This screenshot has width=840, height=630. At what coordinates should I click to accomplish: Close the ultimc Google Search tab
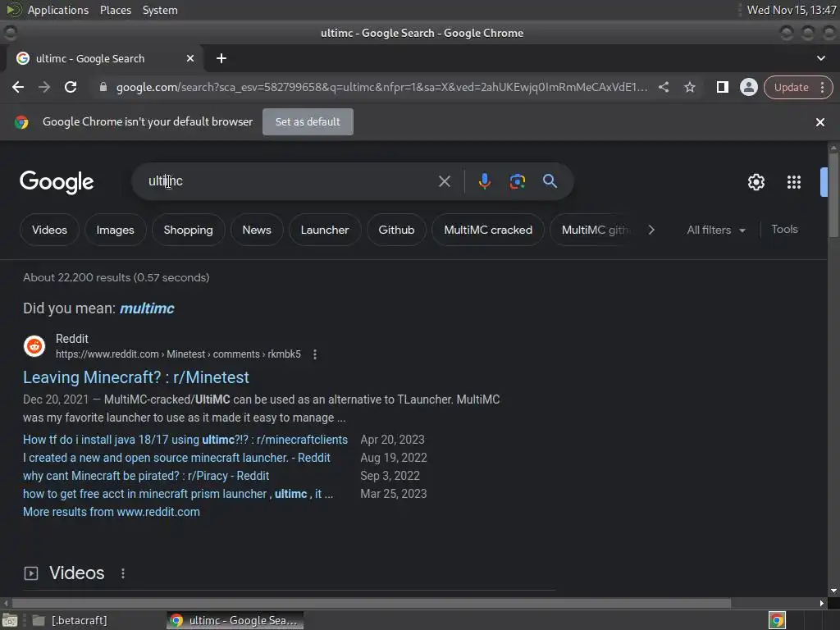(190, 58)
